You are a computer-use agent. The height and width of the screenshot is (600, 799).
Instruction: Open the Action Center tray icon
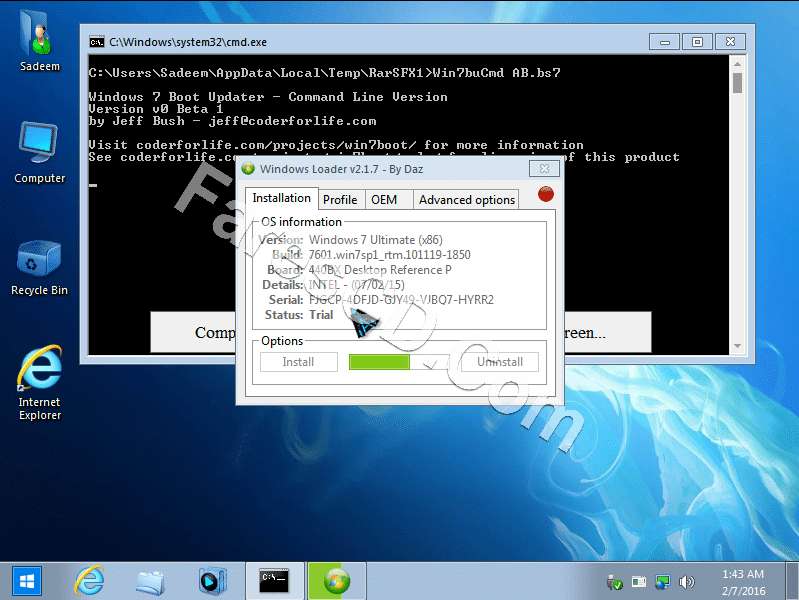pos(638,582)
